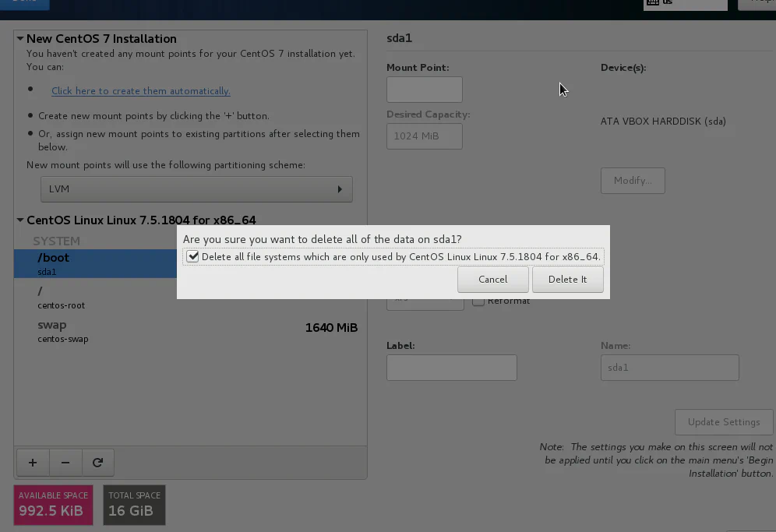
Task: Click the sda1 heading in right panel
Action: (400, 38)
